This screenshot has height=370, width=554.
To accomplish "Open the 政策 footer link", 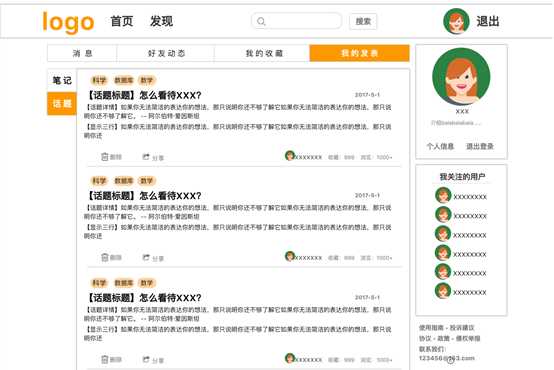I will pyautogui.click(x=443, y=338).
